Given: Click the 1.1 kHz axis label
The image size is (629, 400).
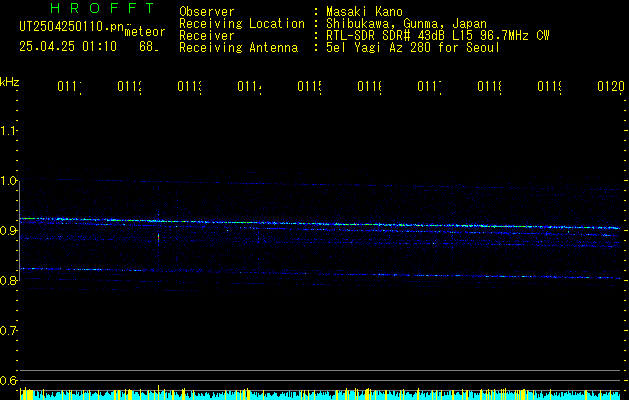Looking at the screenshot, I should 8,131.
